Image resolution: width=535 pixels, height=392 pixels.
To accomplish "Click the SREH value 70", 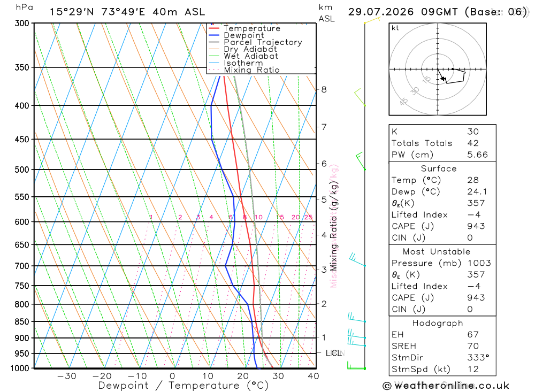I will [473, 347].
